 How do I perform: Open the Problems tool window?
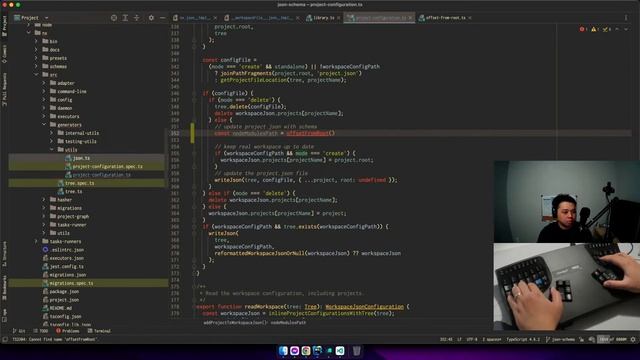point(68,331)
